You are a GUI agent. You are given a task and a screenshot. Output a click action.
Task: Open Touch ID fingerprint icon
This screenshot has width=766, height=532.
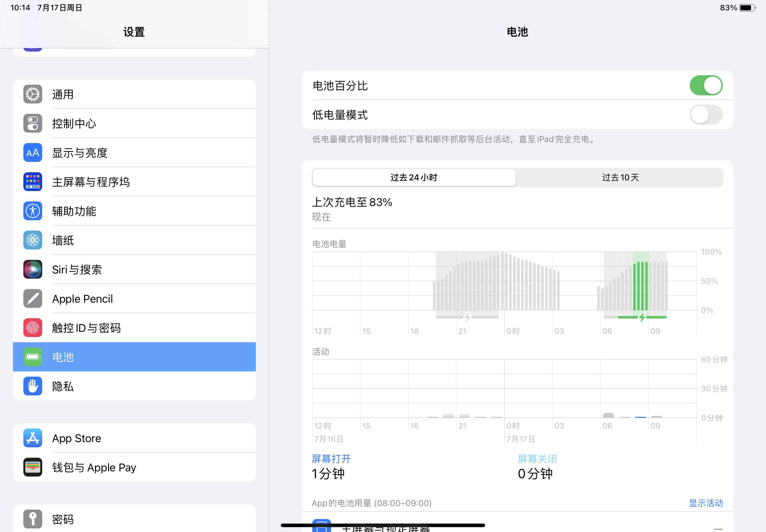33,328
